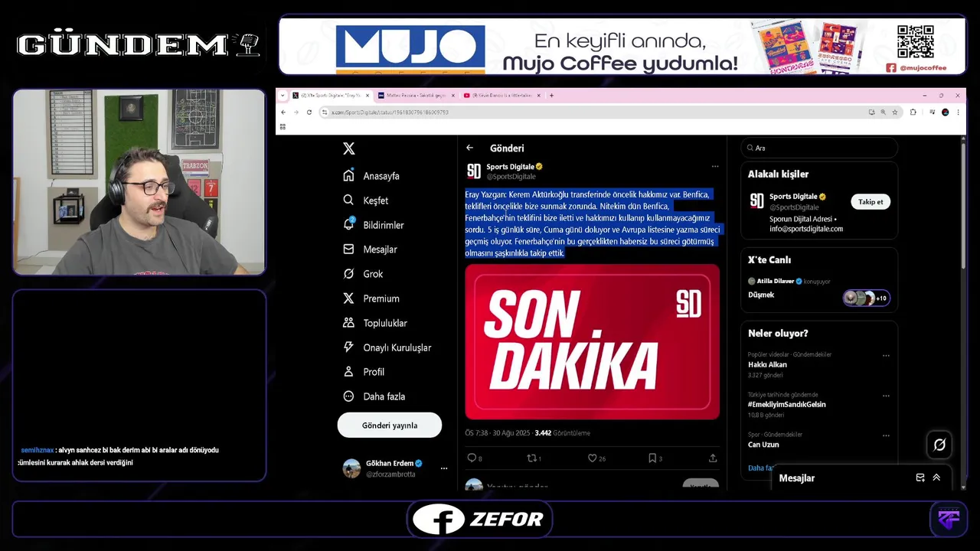Open Anasayfa home page
Screen dimensions: 980x551
(x=371, y=176)
